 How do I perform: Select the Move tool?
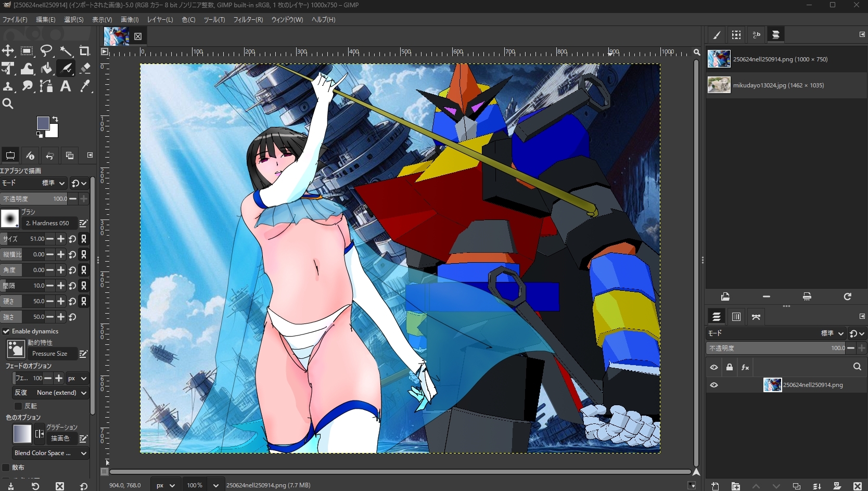pos(8,51)
